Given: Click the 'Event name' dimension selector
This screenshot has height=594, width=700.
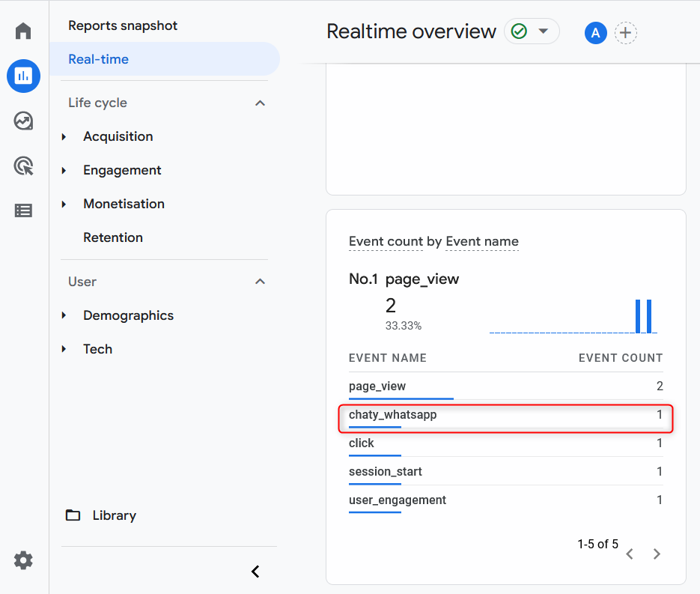Looking at the screenshot, I should click(482, 242).
